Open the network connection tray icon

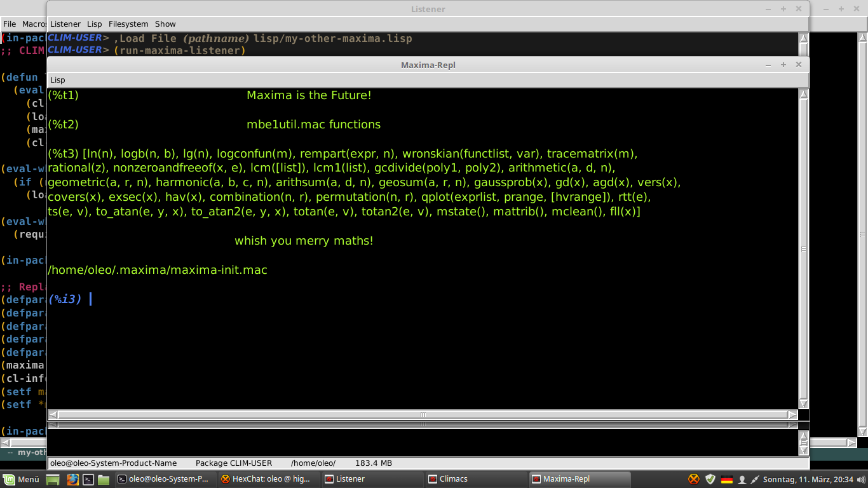[755, 479]
